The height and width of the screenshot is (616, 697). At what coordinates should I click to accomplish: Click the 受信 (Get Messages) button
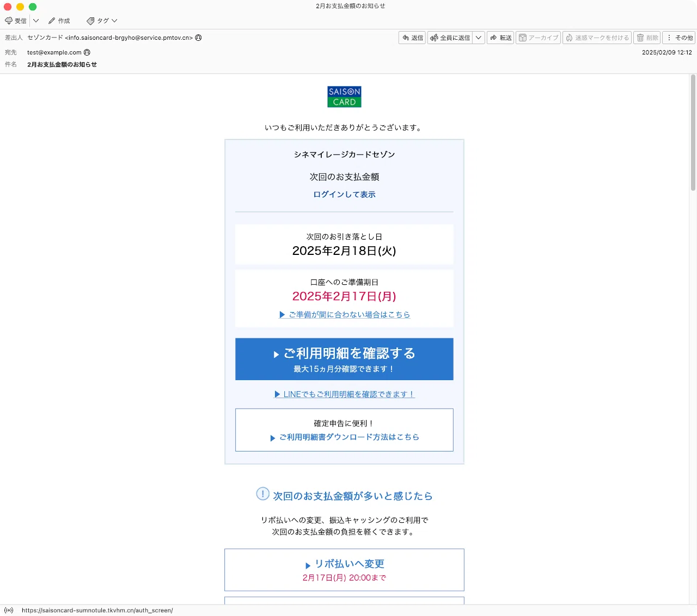tap(16, 21)
